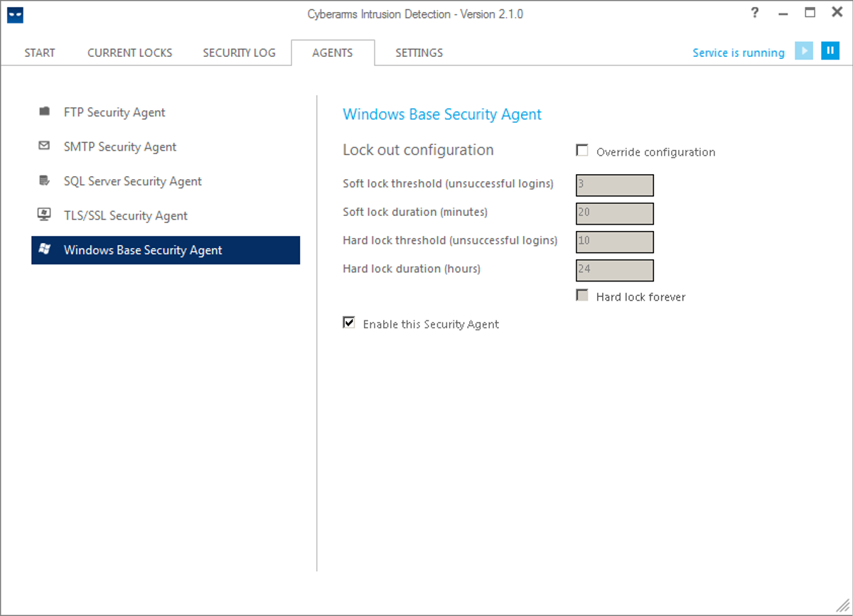Click the Cyberarms logo icon in title bar
The image size is (853, 616).
(15, 15)
